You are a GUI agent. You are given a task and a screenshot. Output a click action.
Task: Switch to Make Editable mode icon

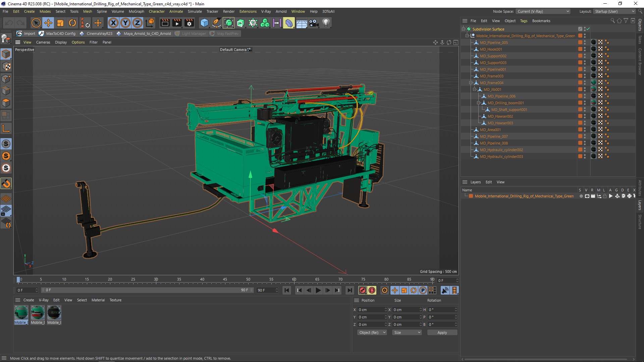pyautogui.click(x=6, y=39)
